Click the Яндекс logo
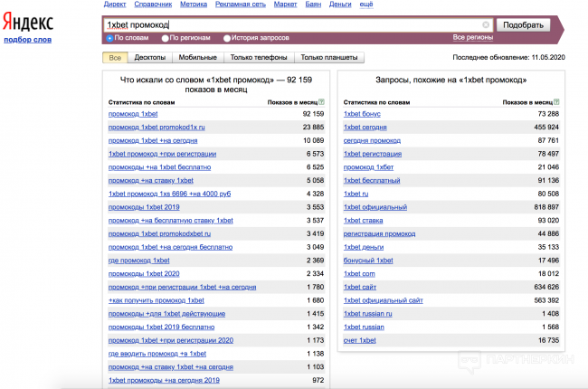The width and height of the screenshot is (588, 389). point(28,22)
